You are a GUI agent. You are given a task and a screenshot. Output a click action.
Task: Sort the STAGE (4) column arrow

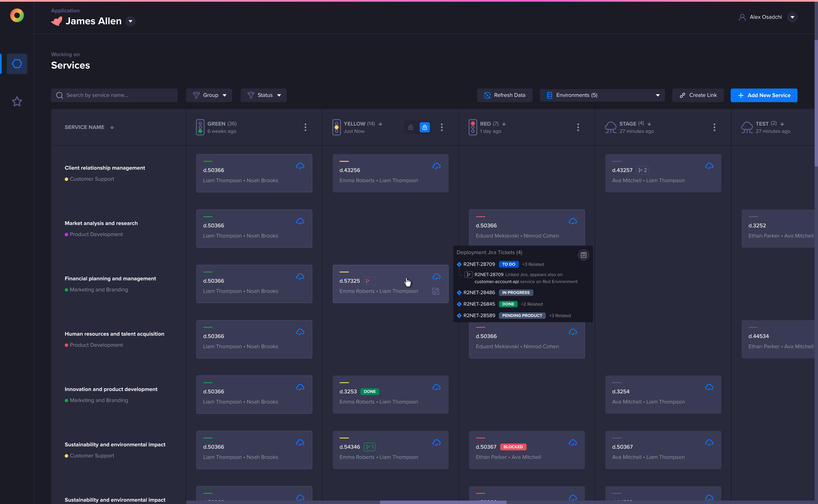[649, 124]
